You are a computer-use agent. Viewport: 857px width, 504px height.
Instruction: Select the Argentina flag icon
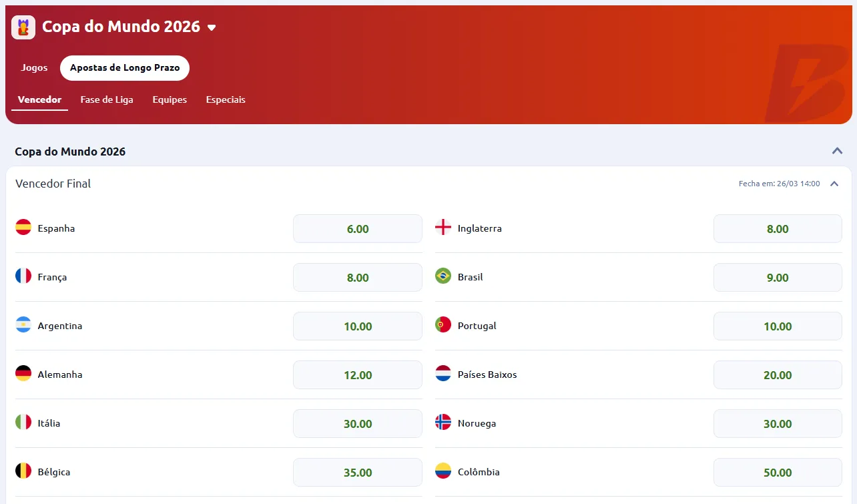coord(22,325)
